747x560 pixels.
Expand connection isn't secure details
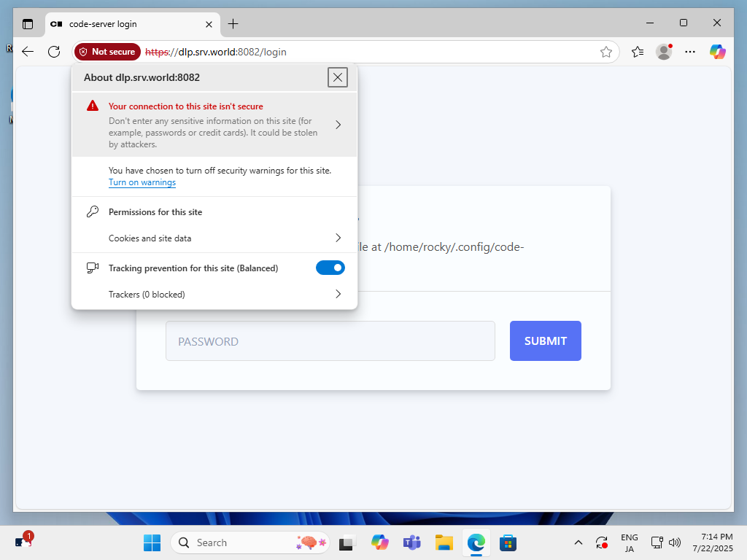pyautogui.click(x=338, y=125)
